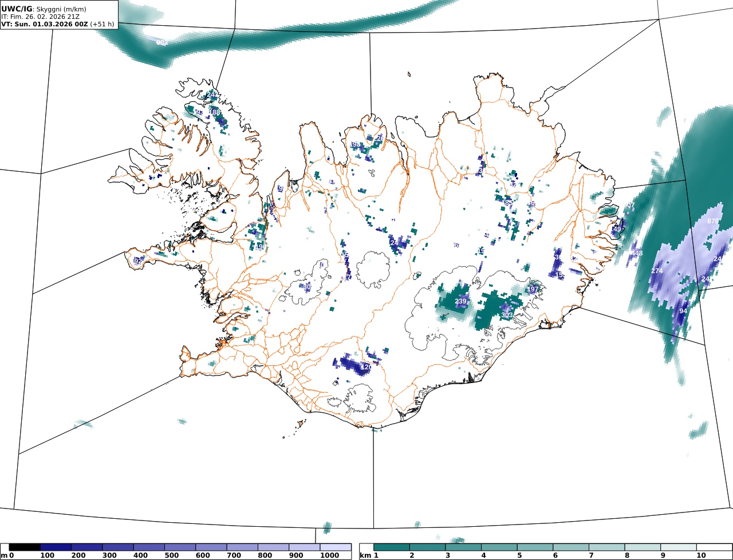Click the 2–3 km teal legend swatch
The height and width of the screenshot is (560, 733).
(x=428, y=547)
